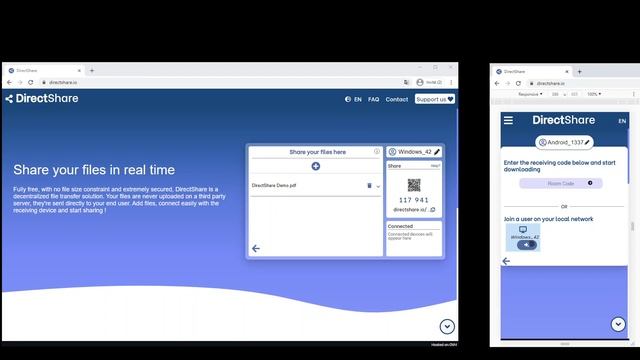Click the Connected panel heading

[x=400, y=226]
